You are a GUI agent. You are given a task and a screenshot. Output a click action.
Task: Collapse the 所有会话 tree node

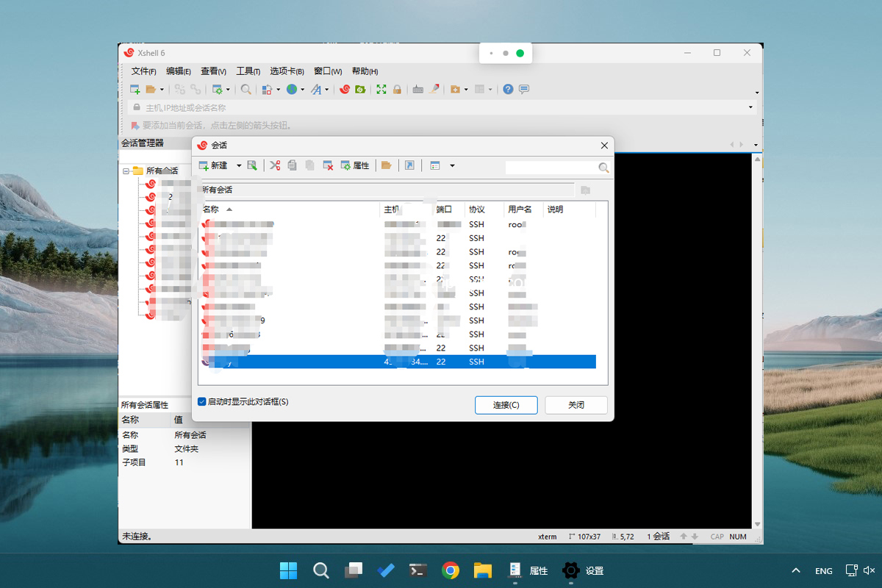click(x=126, y=171)
